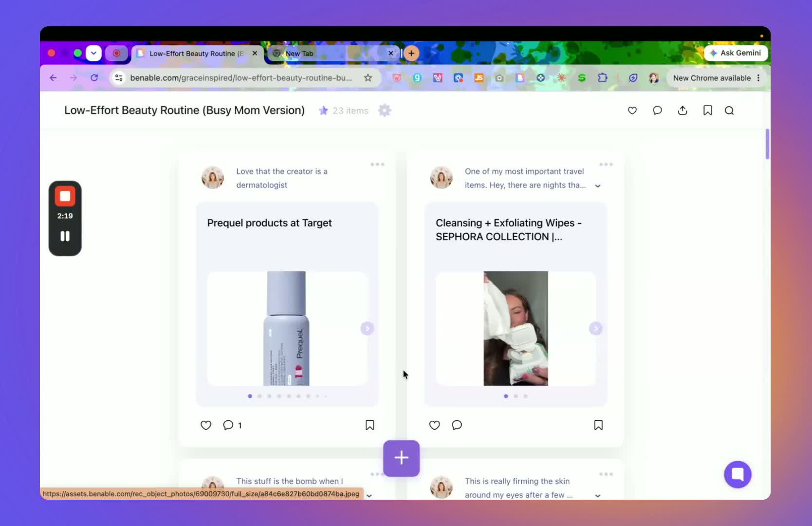Bookmark the Cleansing Wipes card
The width and height of the screenshot is (812, 526).
(x=598, y=425)
